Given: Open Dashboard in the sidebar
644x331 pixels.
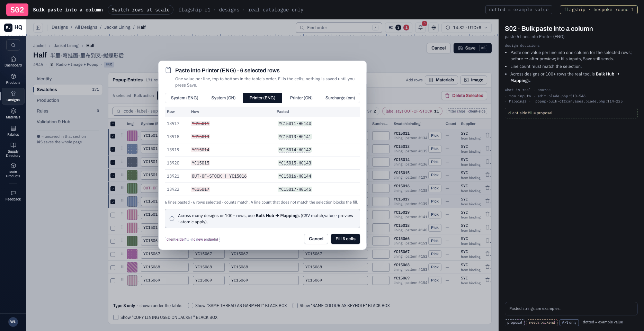Looking at the screenshot, I should click(13, 62).
